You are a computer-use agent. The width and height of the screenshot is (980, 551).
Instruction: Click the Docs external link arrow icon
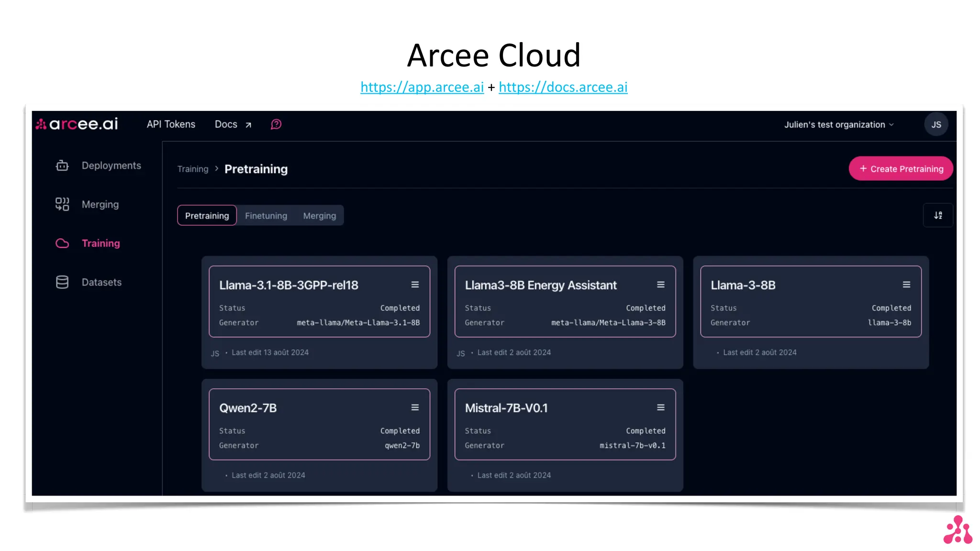[x=248, y=125]
